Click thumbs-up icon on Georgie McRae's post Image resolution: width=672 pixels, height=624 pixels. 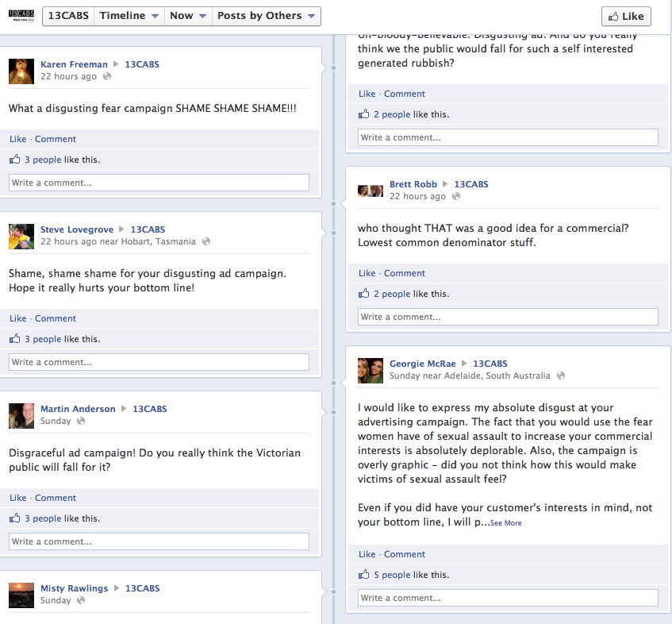click(364, 575)
